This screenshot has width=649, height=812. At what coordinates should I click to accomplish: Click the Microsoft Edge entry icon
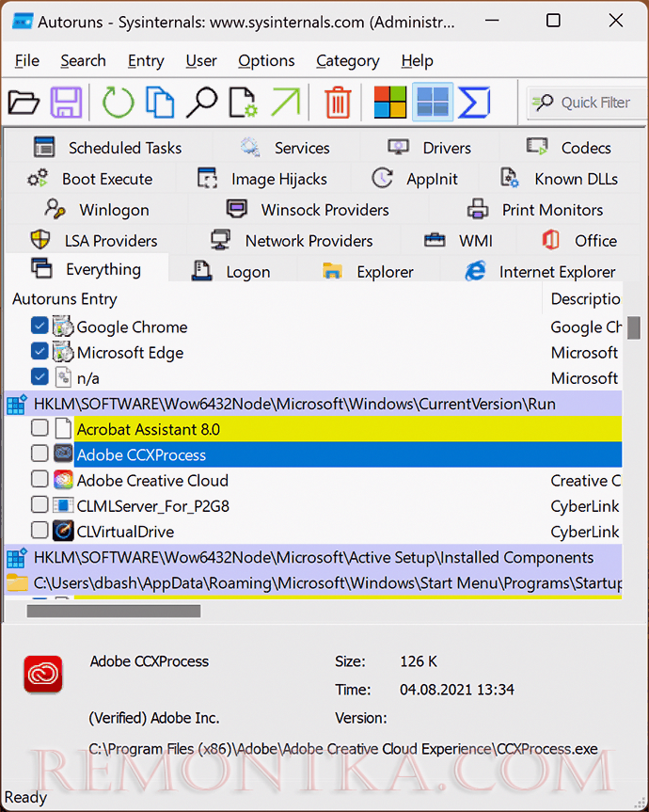63,352
